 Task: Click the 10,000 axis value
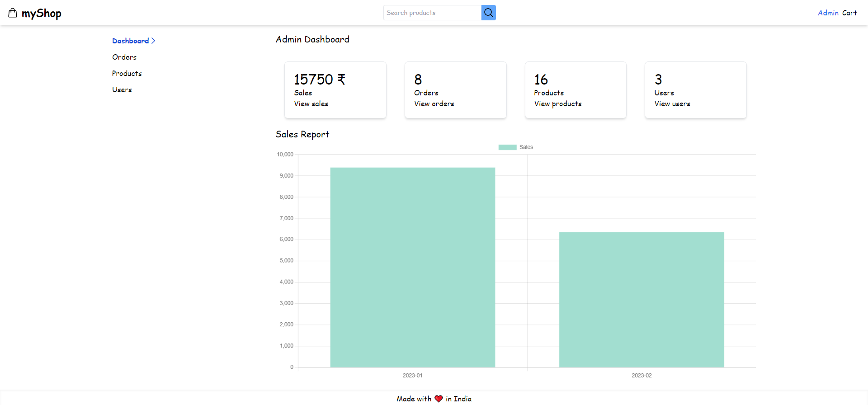(285, 155)
